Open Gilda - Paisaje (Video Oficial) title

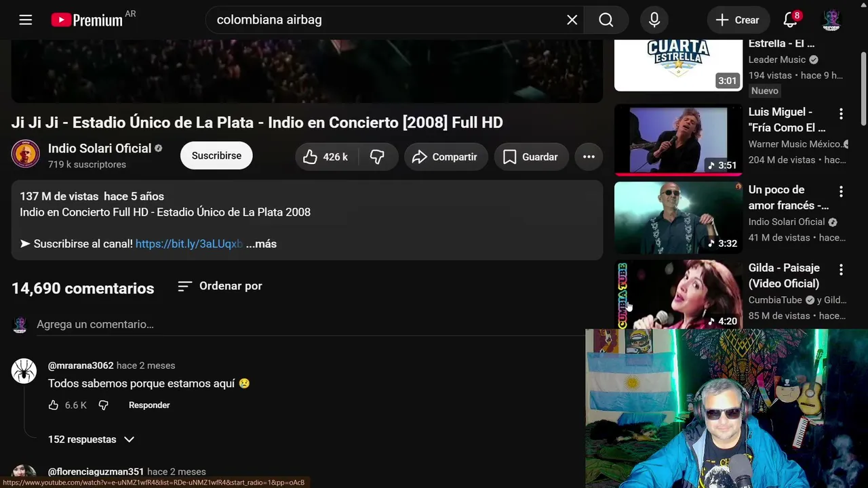784,276
